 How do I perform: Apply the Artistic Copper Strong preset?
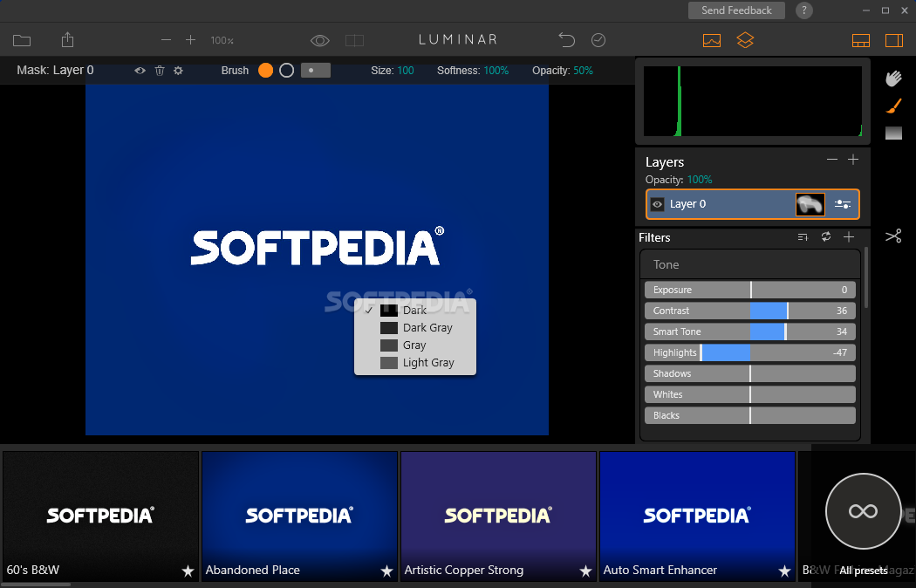tap(498, 516)
